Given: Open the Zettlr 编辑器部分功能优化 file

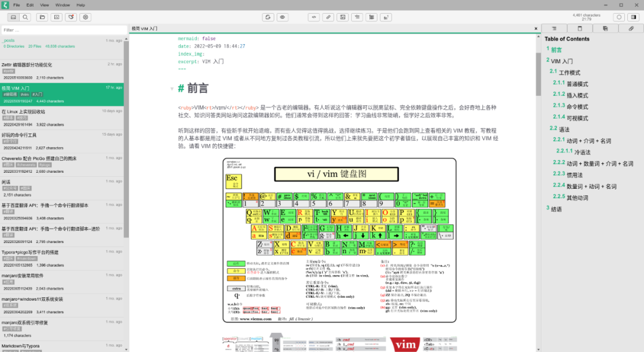Looking at the screenshot, I should tap(61, 71).
